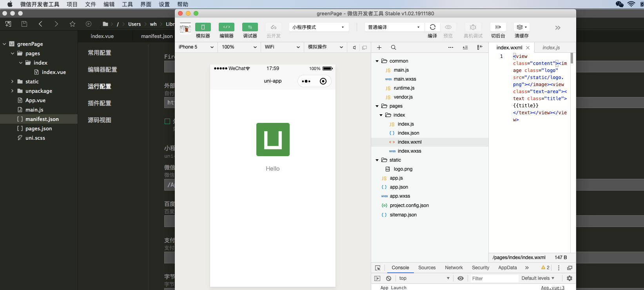Click the search icon in file tree
The height and width of the screenshot is (290, 644).
(x=394, y=47)
